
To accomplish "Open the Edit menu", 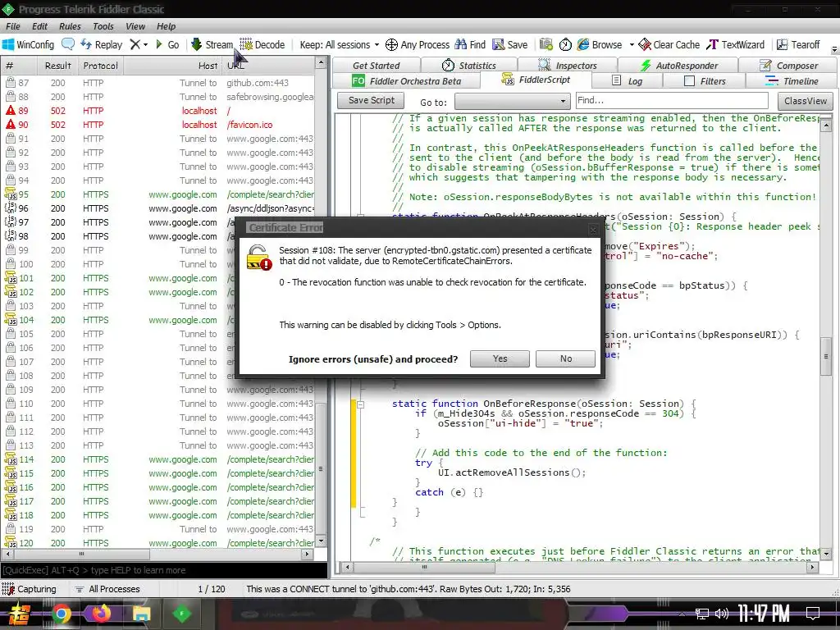I will point(39,26).
